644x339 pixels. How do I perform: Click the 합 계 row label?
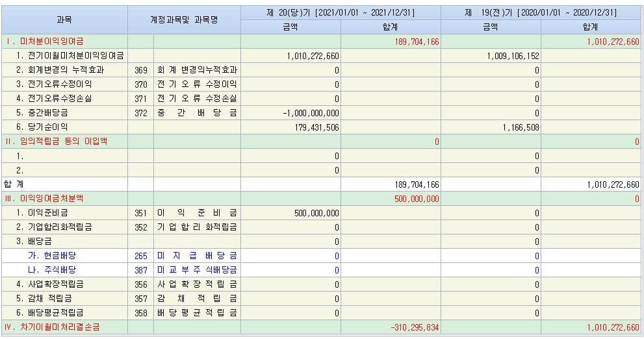pyautogui.click(x=14, y=184)
